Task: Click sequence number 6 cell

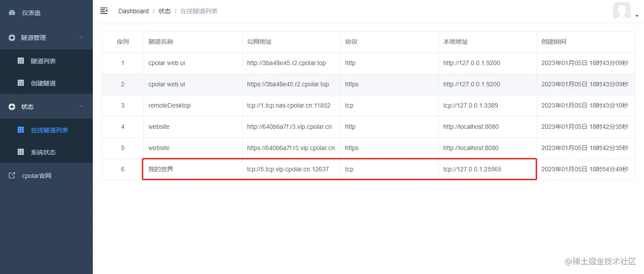Action: coord(123,169)
